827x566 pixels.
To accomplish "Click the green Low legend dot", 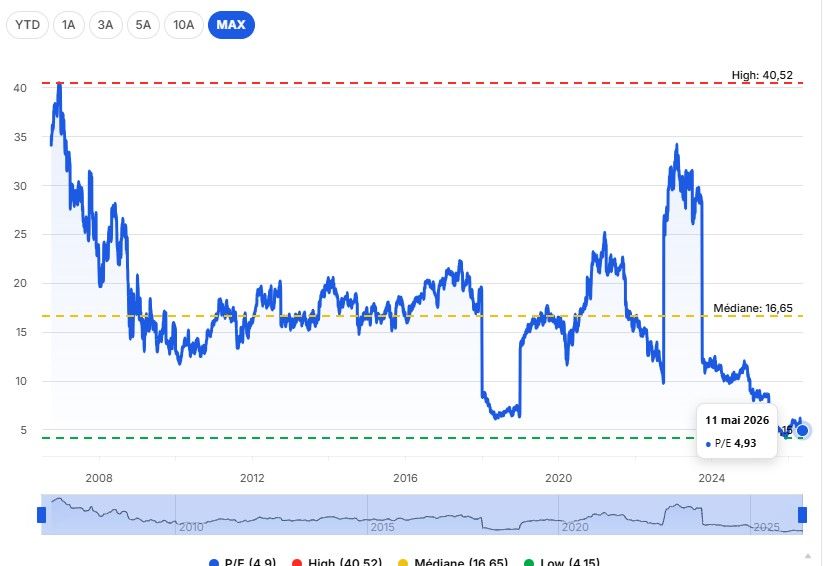I will pyautogui.click(x=528, y=563).
